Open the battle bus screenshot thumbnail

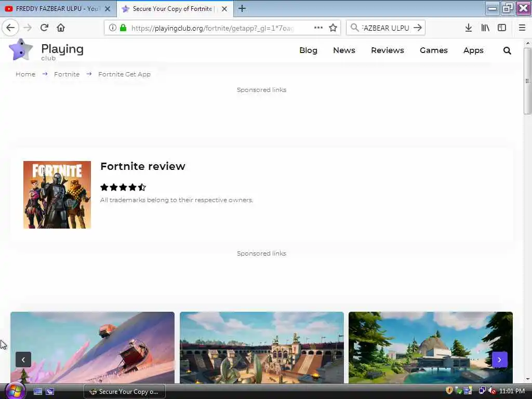pyautogui.click(x=92, y=348)
